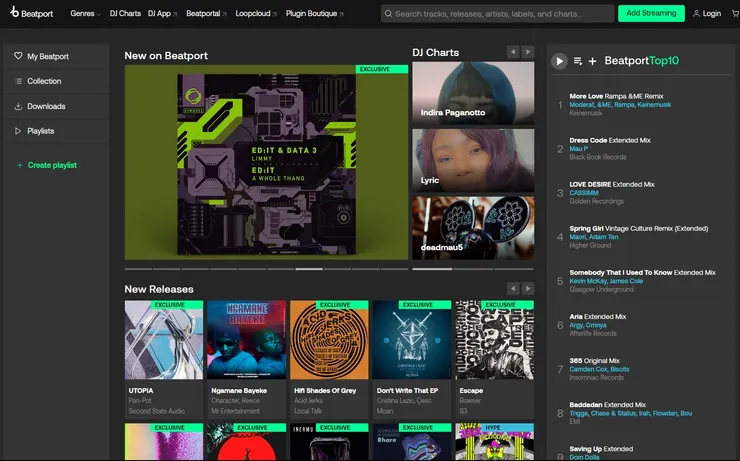The image size is (740, 461).
Task: Open Ngamane Bayeke release cover
Action: 246,340
